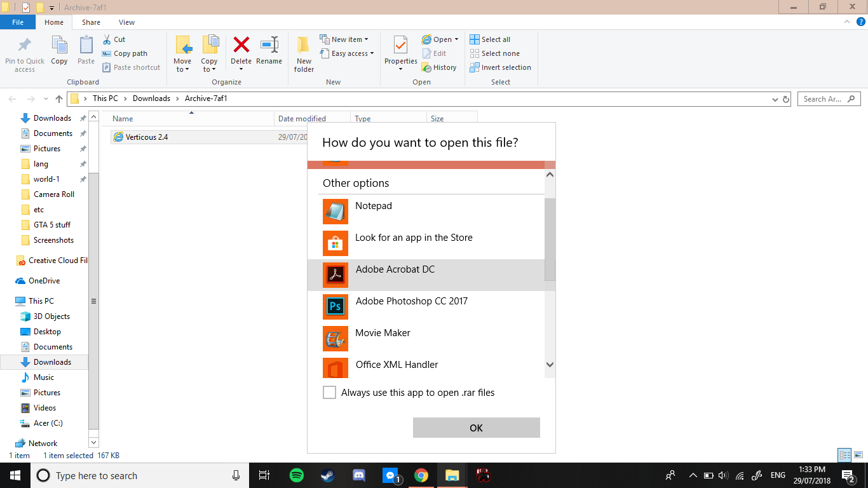Check Always use this app for .rar files
This screenshot has height=488, width=868.
329,393
